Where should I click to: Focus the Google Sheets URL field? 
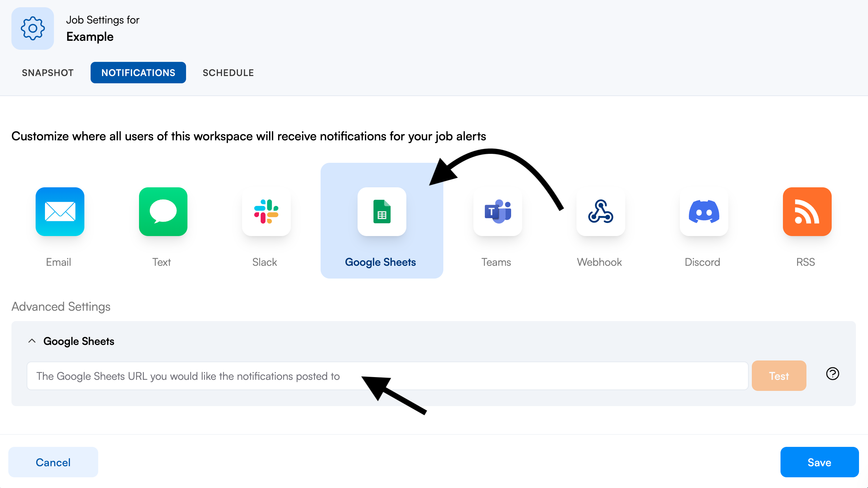pos(388,376)
